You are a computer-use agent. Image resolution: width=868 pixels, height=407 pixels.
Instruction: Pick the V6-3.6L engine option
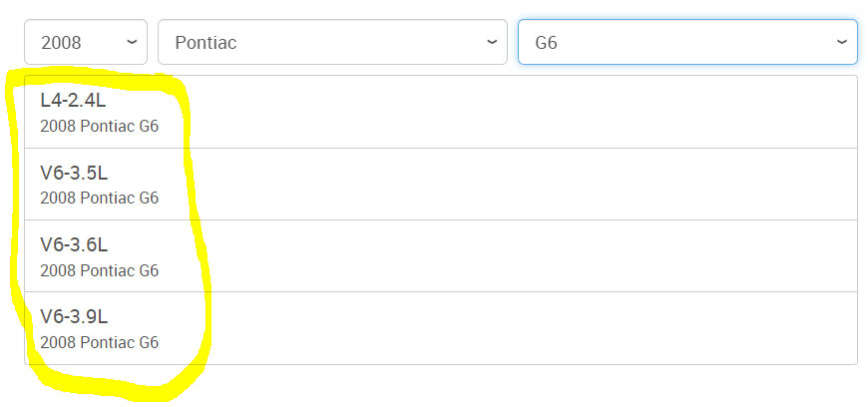(x=440, y=256)
